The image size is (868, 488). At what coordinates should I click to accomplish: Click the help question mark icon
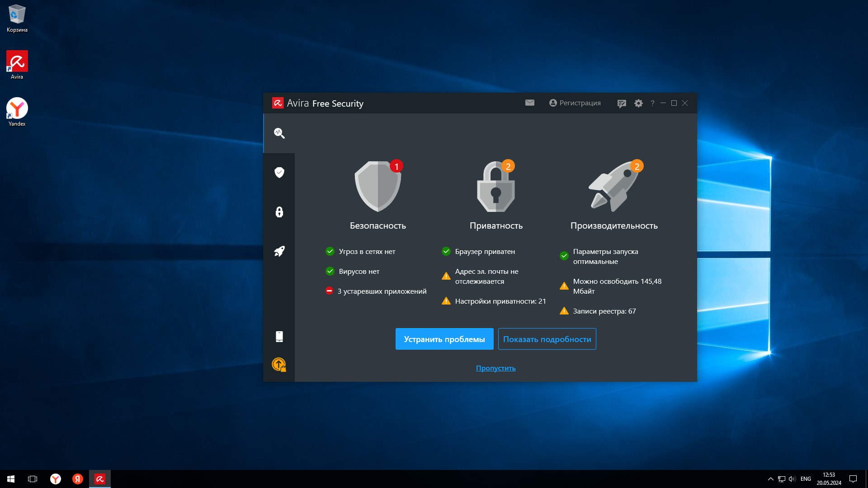[x=652, y=103]
